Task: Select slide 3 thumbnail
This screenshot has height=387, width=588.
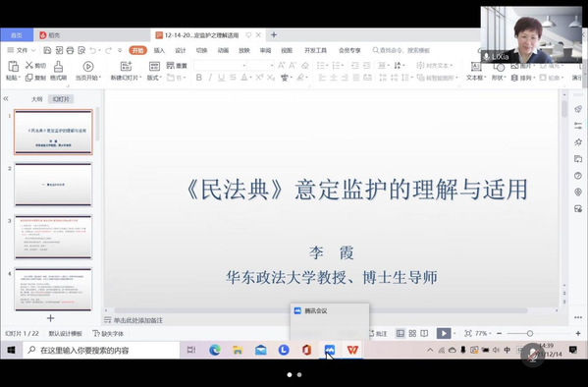Action: (53, 237)
